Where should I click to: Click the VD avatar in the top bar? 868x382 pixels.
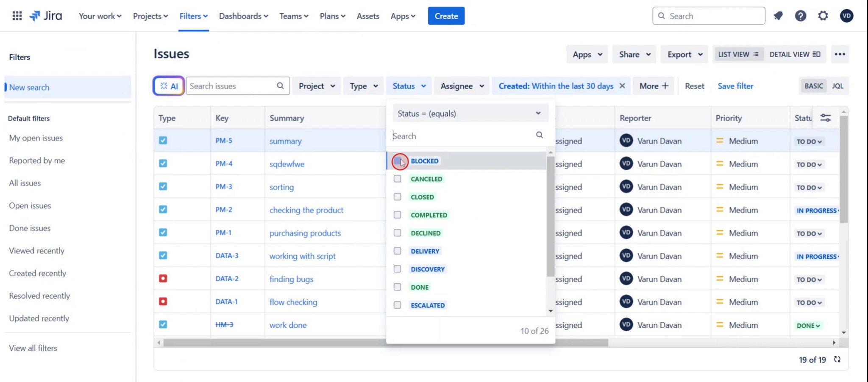[846, 16]
